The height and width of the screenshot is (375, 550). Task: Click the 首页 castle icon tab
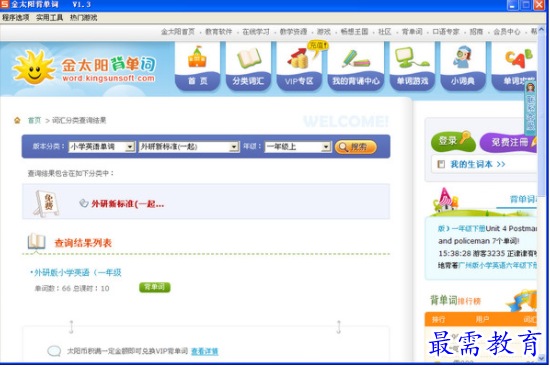click(197, 67)
